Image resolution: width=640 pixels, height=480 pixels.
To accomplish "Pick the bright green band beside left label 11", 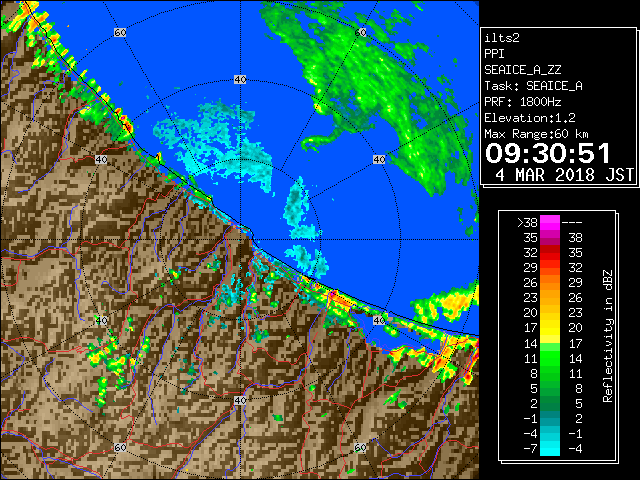I will point(550,358).
